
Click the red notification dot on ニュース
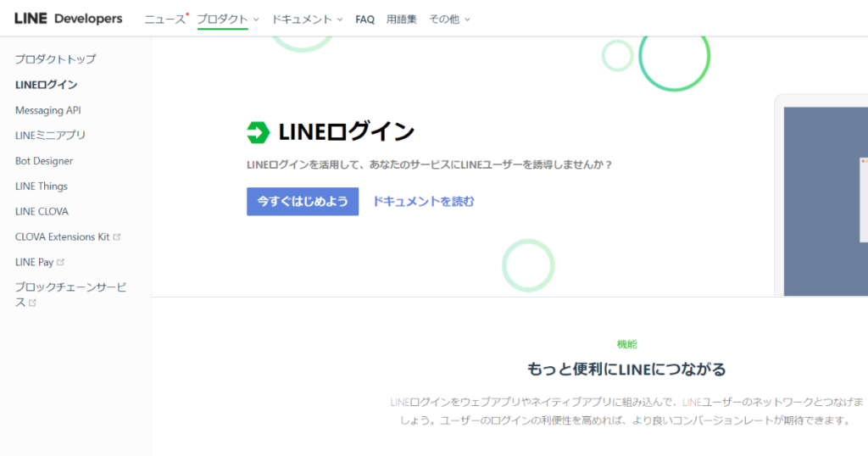pyautogui.click(x=187, y=14)
